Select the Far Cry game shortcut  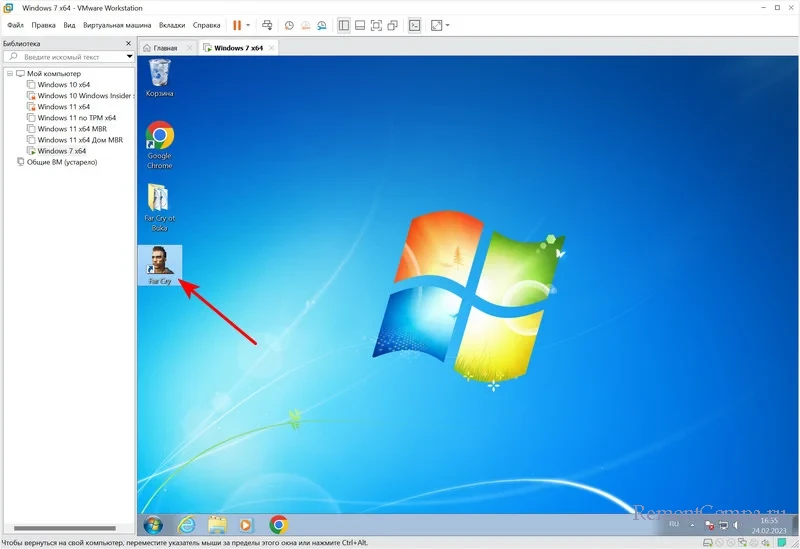pyautogui.click(x=160, y=265)
